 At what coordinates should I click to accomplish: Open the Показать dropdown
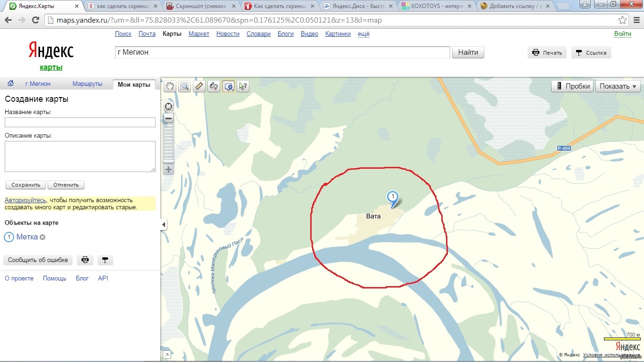pyautogui.click(x=618, y=86)
